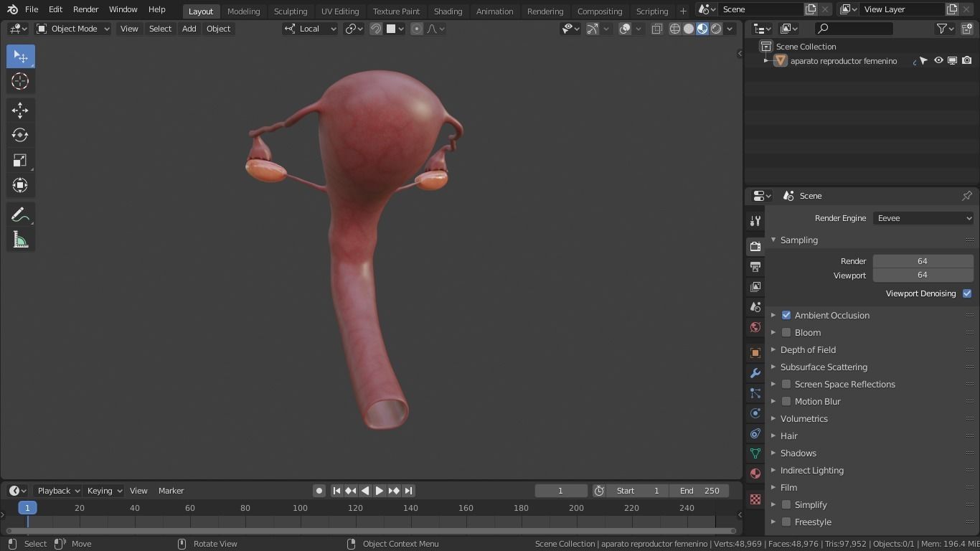This screenshot has width=980, height=551.
Task: Open Scene properties tab
Action: (x=755, y=306)
